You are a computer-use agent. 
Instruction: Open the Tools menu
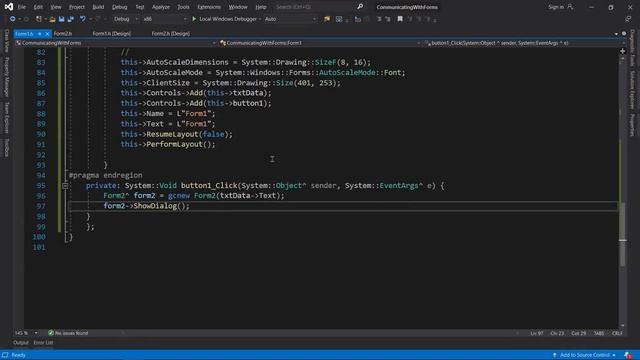183,7
